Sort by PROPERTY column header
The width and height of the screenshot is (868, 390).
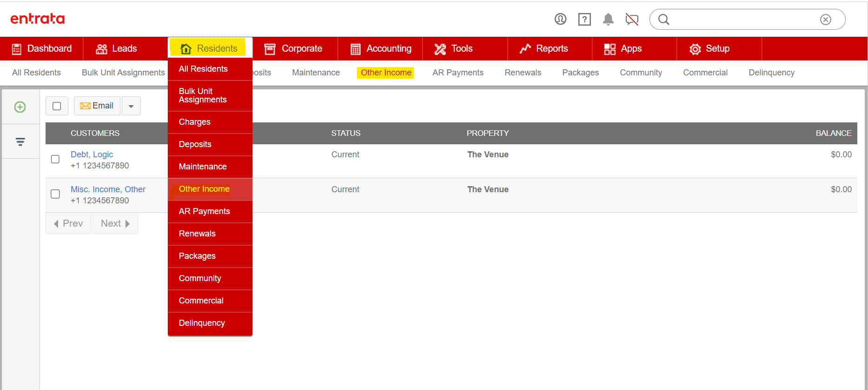(x=488, y=133)
